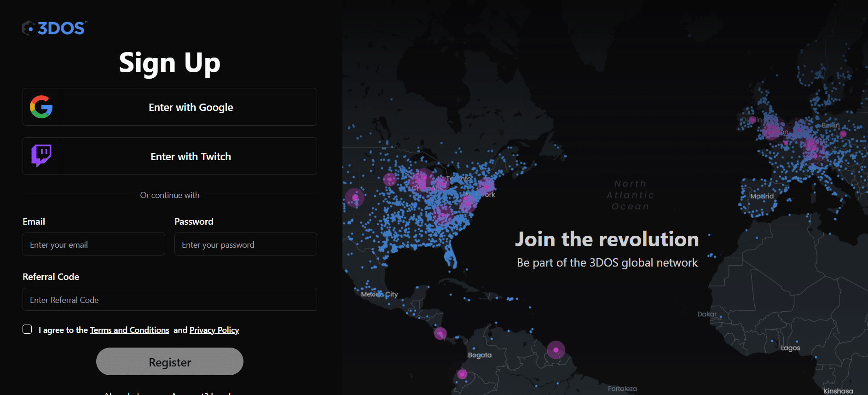Click the 3DOS logo
868x395 pixels.
(55, 28)
